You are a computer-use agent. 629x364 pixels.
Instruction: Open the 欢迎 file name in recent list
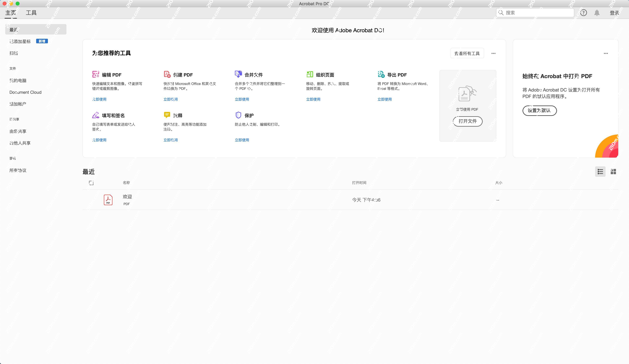(x=127, y=197)
